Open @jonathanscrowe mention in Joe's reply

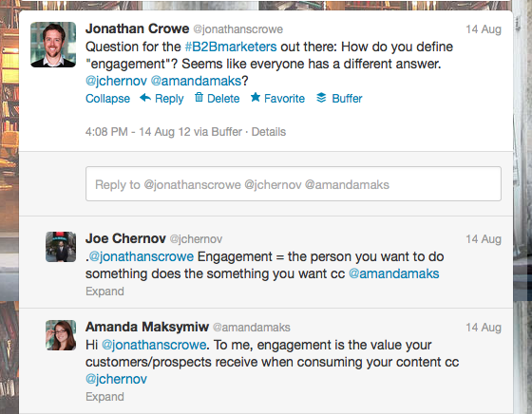tap(142, 256)
